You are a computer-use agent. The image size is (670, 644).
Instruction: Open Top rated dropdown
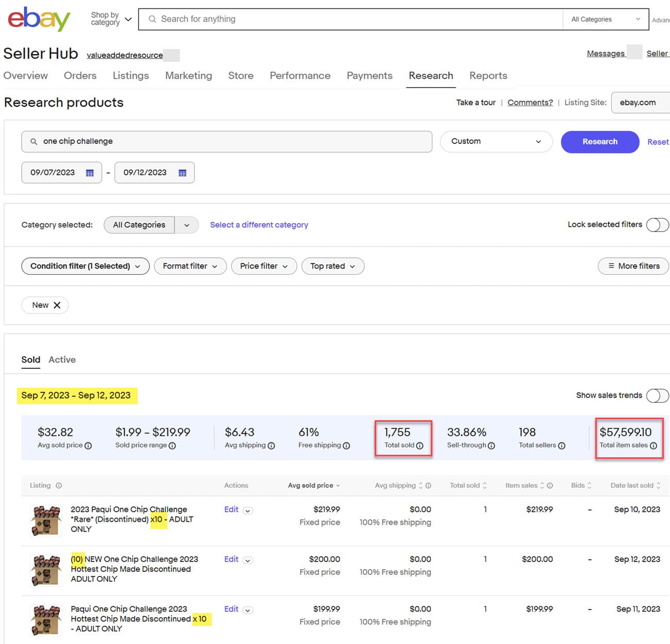click(x=333, y=266)
